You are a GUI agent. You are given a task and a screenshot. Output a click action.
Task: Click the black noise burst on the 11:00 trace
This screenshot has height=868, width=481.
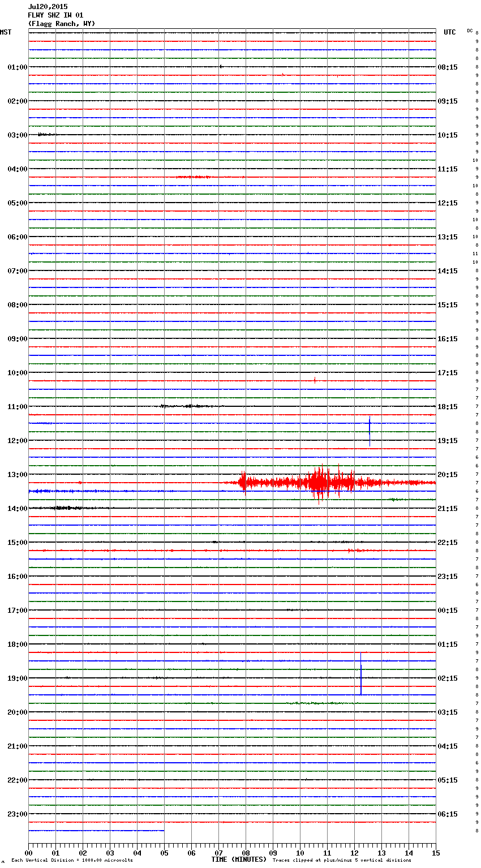tap(190, 406)
